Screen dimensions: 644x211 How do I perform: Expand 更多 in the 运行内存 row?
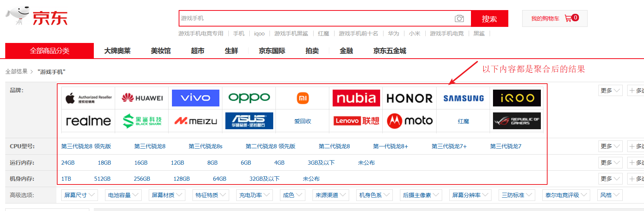click(x=610, y=162)
